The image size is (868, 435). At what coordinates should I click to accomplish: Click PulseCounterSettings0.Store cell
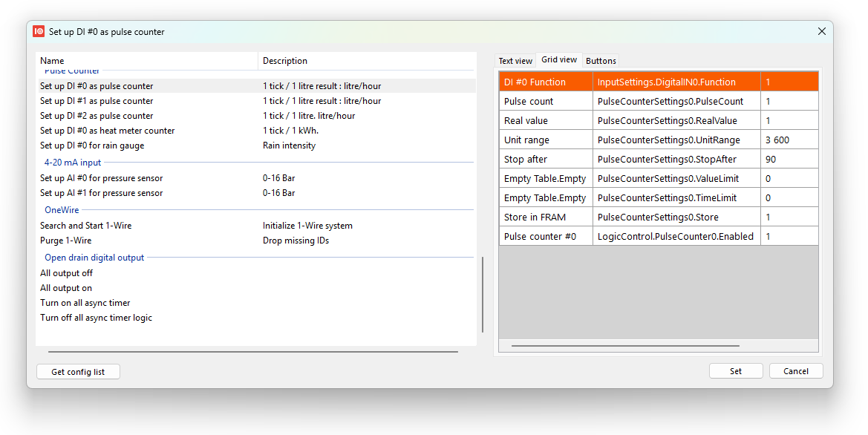(x=676, y=218)
